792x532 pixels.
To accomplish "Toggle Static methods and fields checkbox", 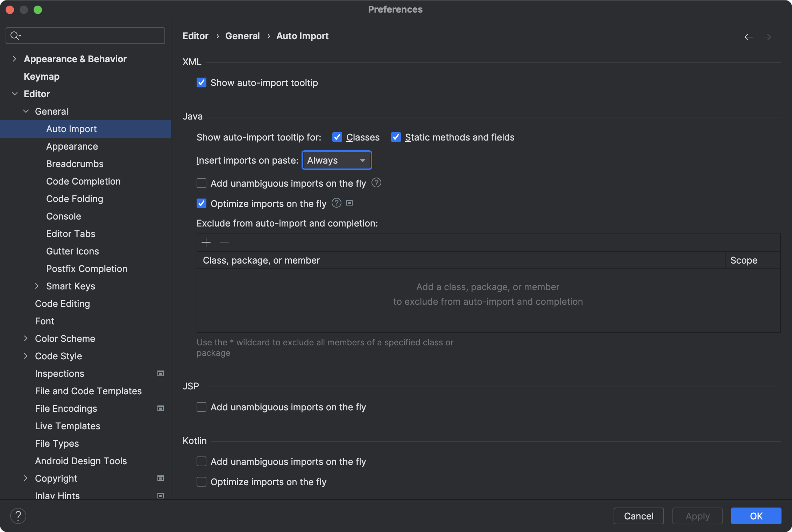I will point(396,137).
